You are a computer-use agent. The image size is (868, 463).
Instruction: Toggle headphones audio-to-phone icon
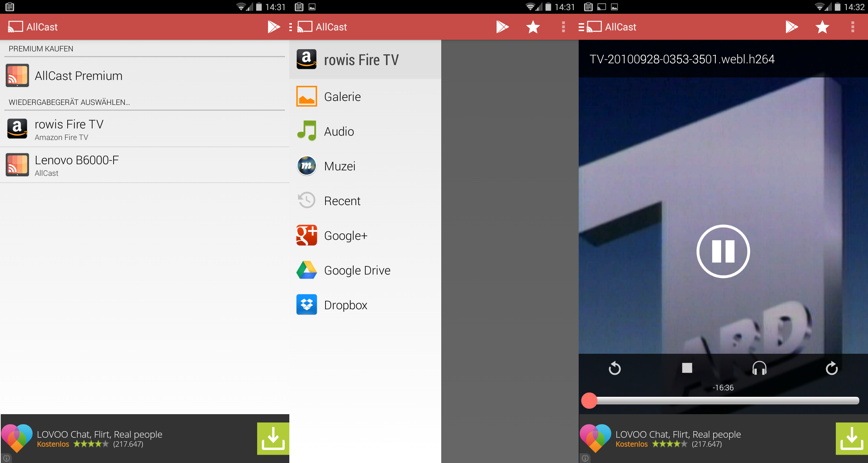click(759, 368)
